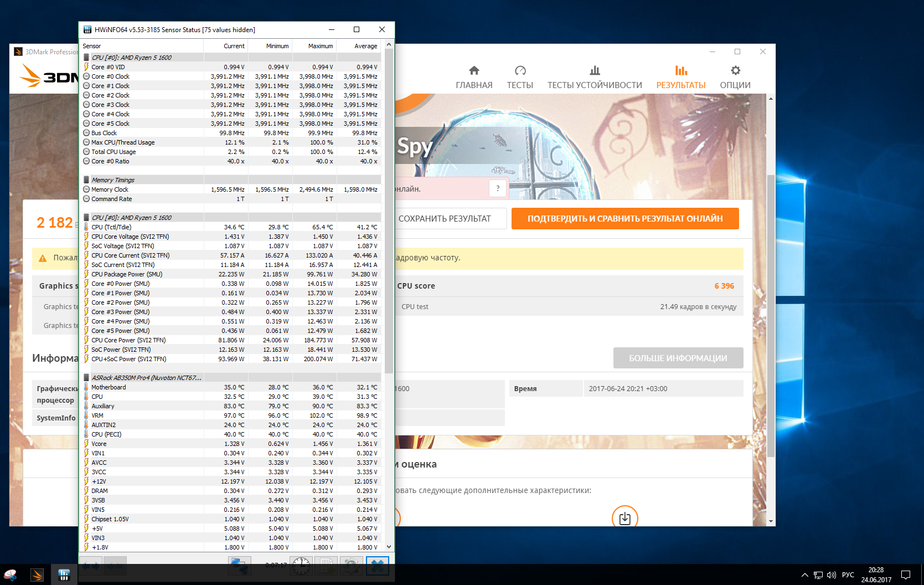This screenshot has height=585, width=924.
Task: Select the Auxiliary temperature row
Action: tap(231, 406)
